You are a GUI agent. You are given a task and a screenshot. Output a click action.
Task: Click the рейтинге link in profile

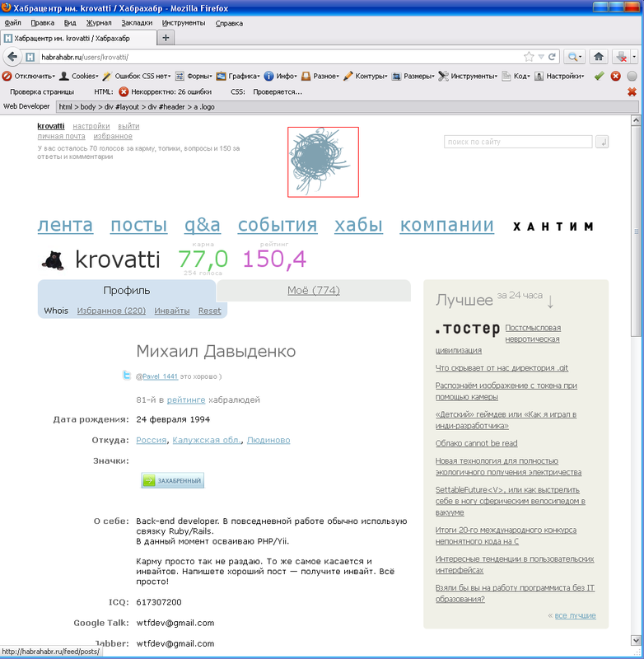click(x=186, y=400)
